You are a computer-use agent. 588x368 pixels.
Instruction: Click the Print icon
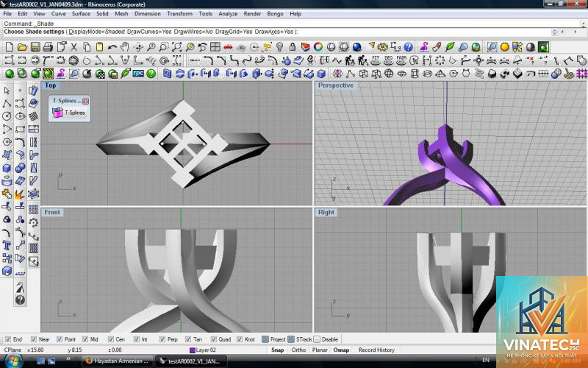pyautogui.click(x=48, y=47)
